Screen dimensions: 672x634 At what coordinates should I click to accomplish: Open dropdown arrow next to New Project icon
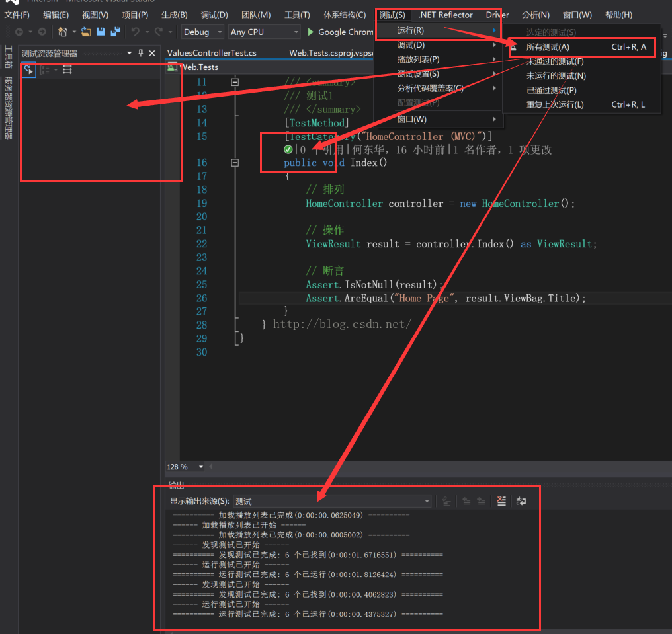coord(74,32)
